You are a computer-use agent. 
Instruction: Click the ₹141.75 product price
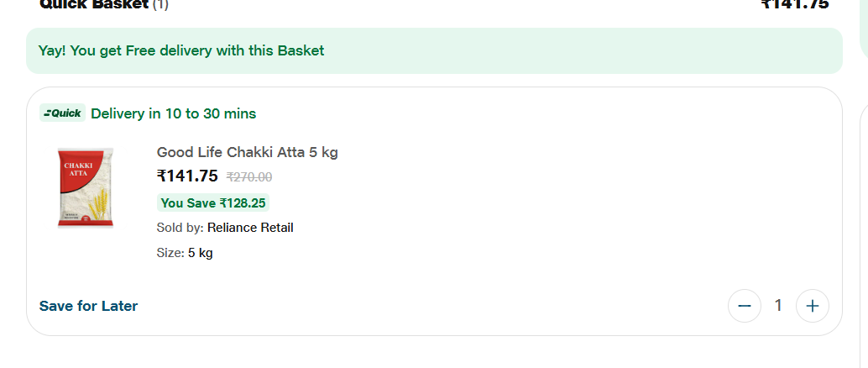pos(187,176)
